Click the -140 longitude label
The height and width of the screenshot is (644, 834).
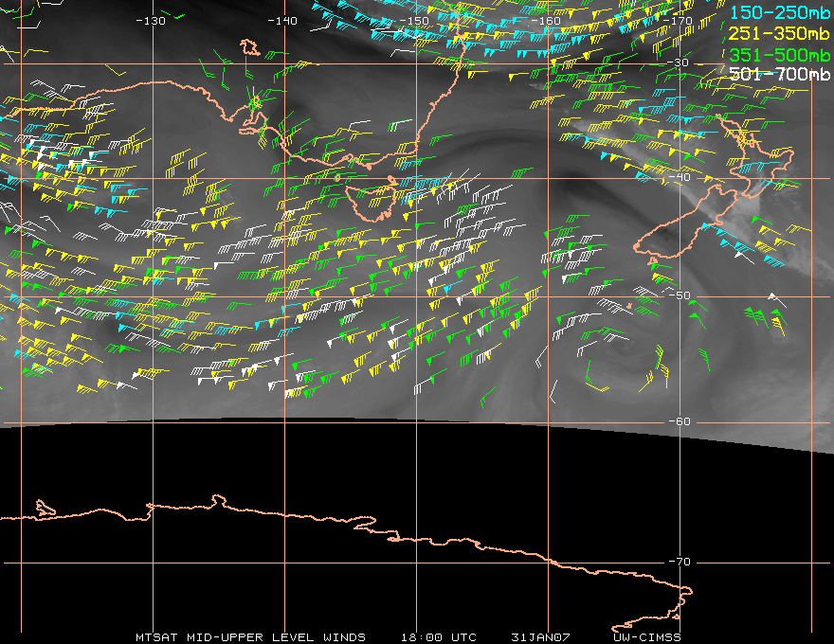point(282,21)
